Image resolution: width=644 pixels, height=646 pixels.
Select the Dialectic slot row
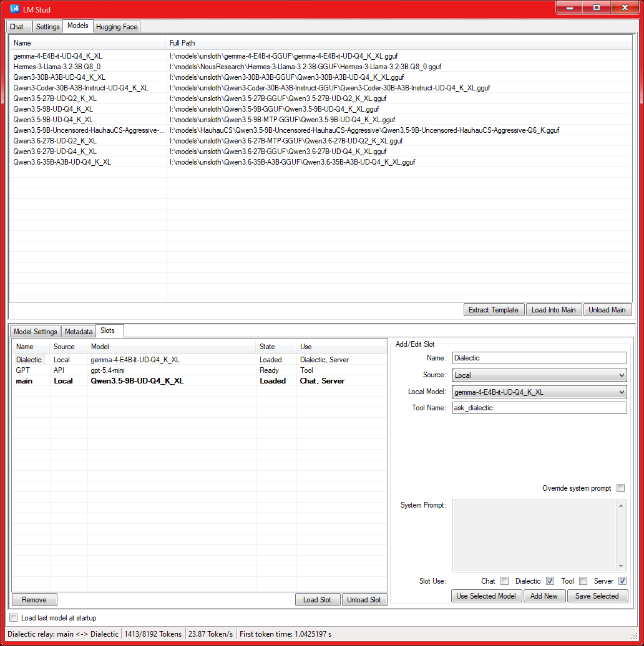click(x=200, y=360)
